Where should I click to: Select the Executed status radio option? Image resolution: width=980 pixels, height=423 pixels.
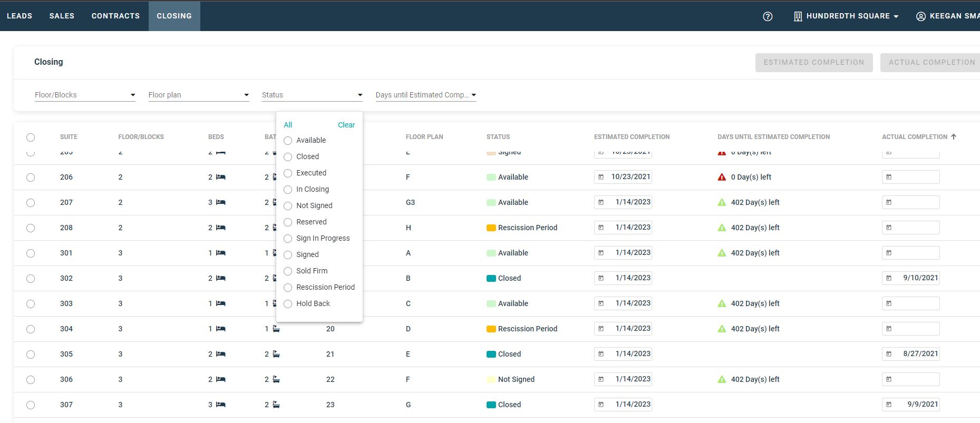point(288,173)
